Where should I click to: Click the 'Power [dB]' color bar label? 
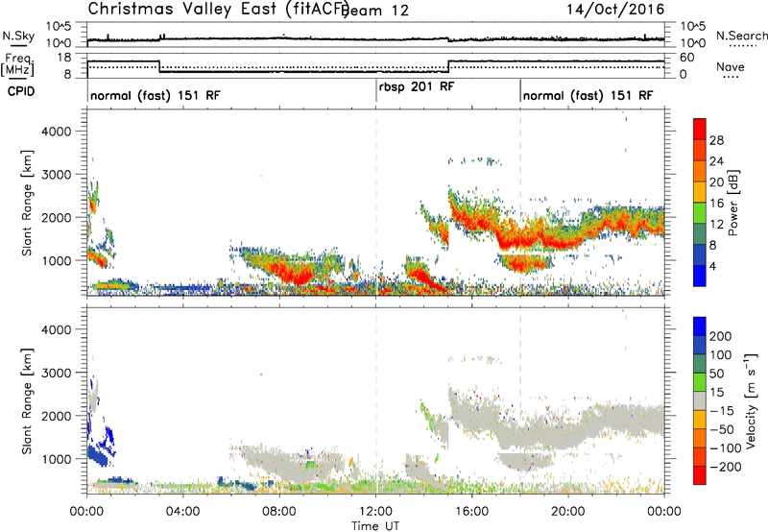(x=733, y=203)
